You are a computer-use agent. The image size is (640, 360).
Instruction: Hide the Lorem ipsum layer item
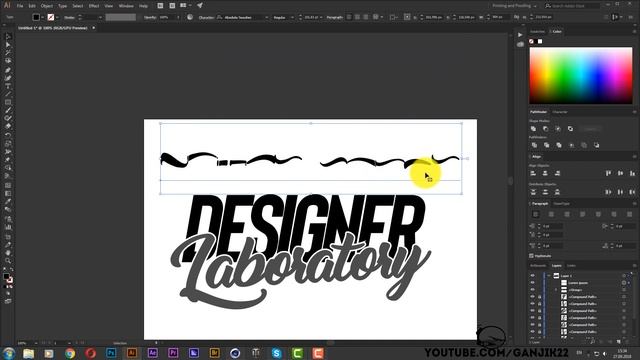[532, 282]
